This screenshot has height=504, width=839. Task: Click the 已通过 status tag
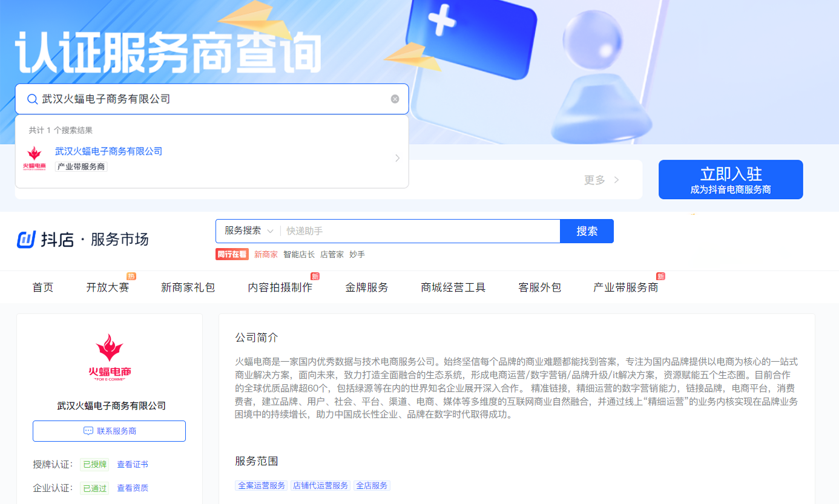pos(94,488)
